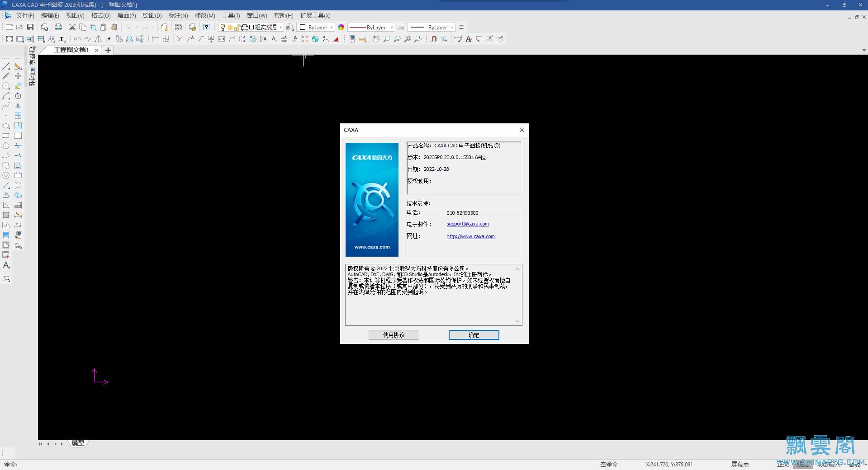Viewport: 868px width, 470px height.
Task: Toggle the layer lock icon
Action: tap(237, 27)
